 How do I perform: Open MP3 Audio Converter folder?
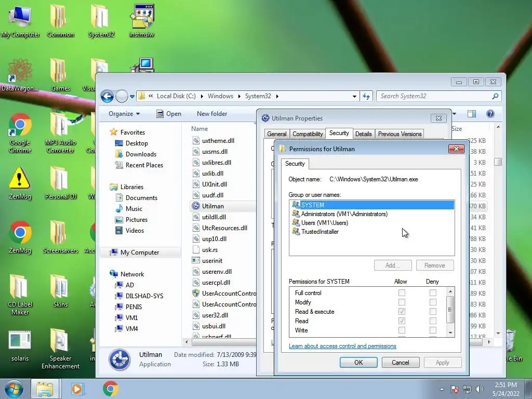(60, 133)
